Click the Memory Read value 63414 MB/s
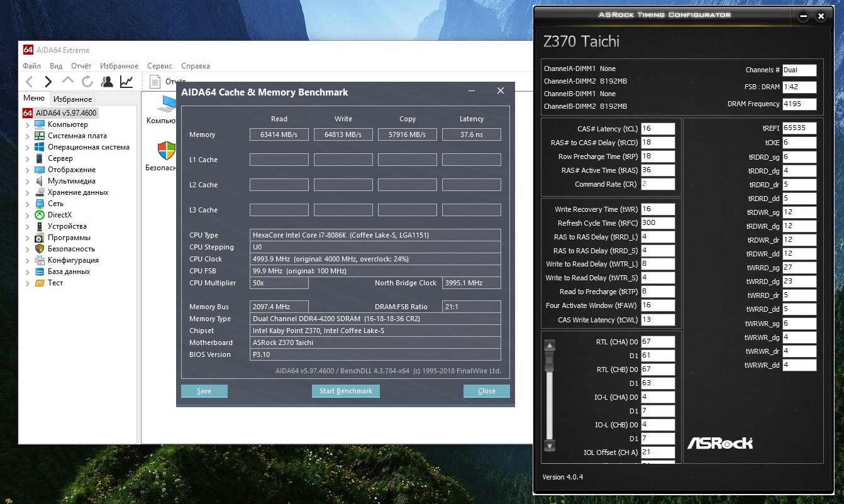 click(x=279, y=134)
